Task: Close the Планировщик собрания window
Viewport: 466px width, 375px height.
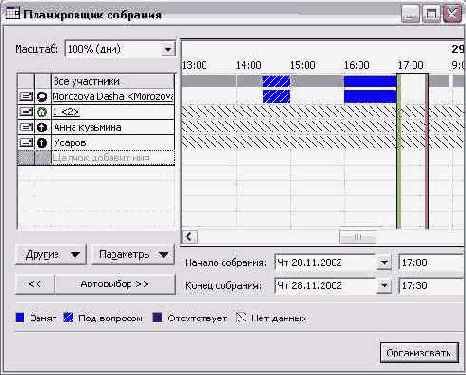Action: [x=452, y=14]
